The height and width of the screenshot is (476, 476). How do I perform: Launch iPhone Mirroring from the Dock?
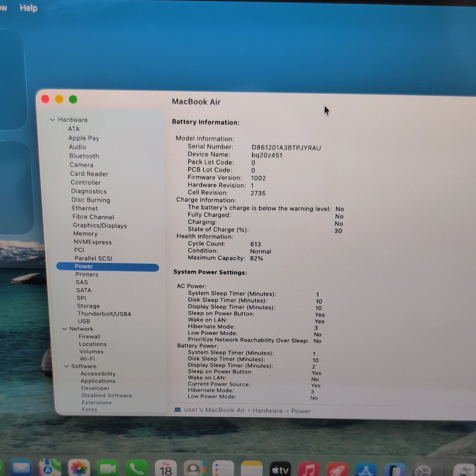(394, 470)
